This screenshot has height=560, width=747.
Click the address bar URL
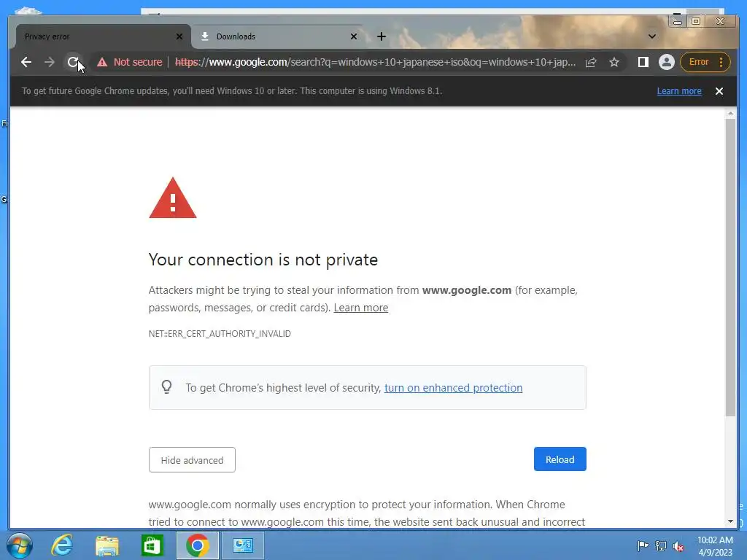(x=376, y=62)
